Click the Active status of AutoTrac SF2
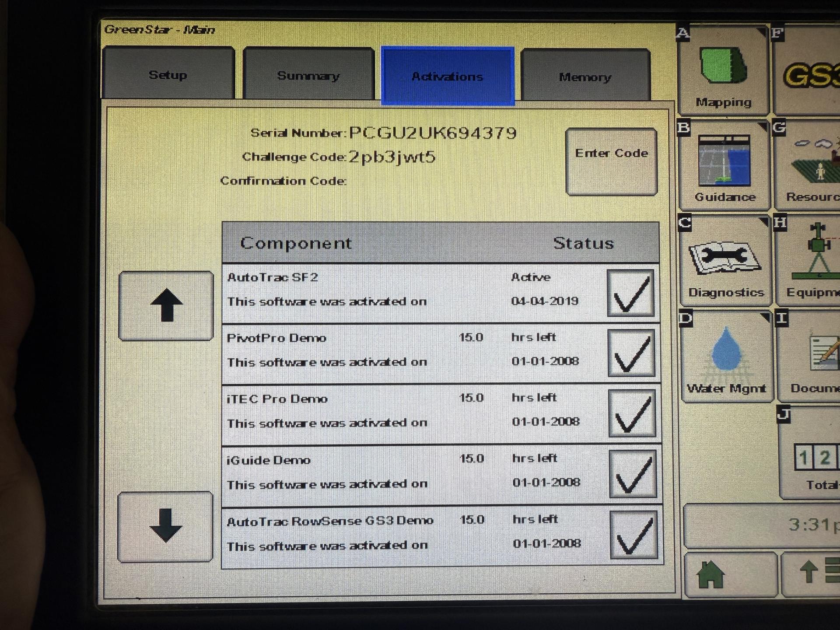 pyautogui.click(x=531, y=277)
